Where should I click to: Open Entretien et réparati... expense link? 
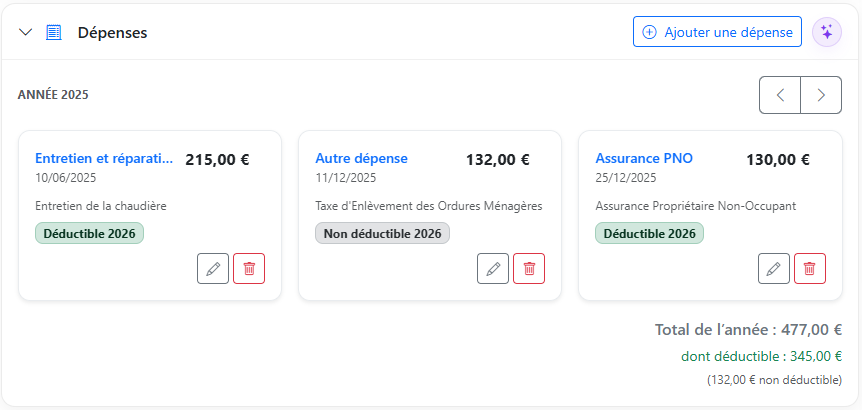click(104, 159)
